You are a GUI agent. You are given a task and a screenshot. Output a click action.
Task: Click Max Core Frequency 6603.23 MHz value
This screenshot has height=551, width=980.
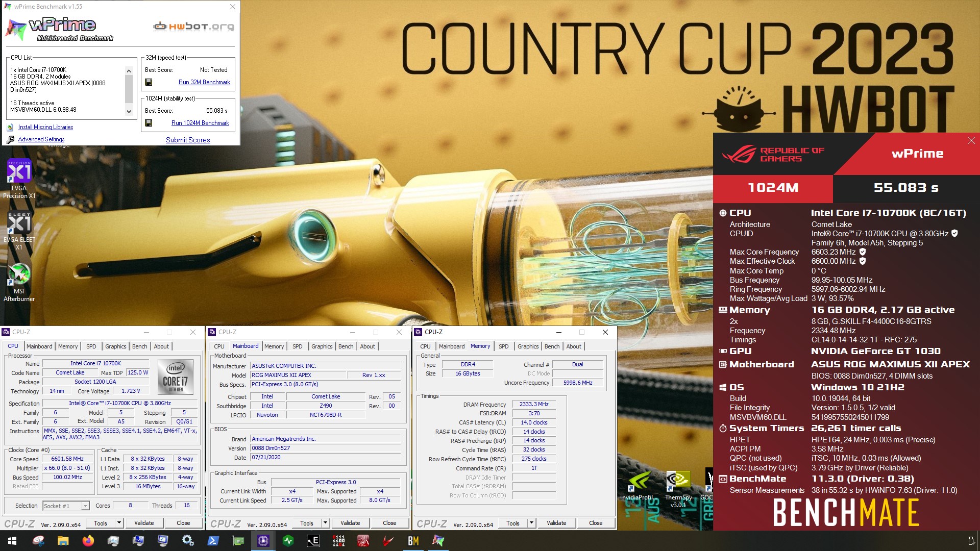[834, 252]
